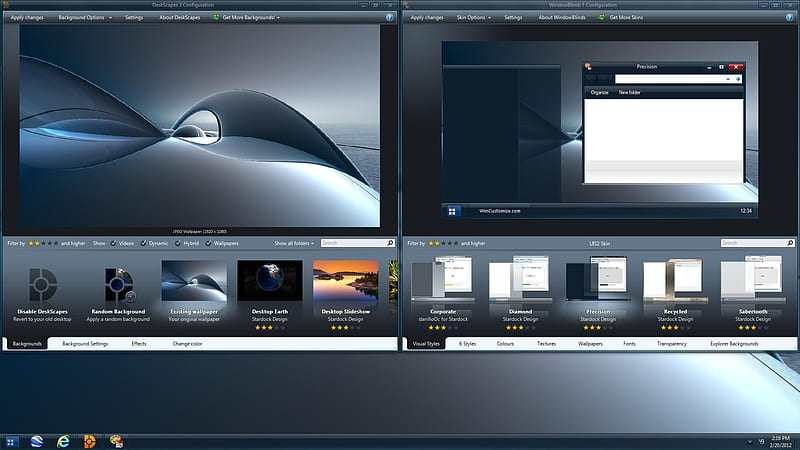Open About WindowBlinds
The width and height of the screenshot is (800, 450).
click(x=562, y=17)
